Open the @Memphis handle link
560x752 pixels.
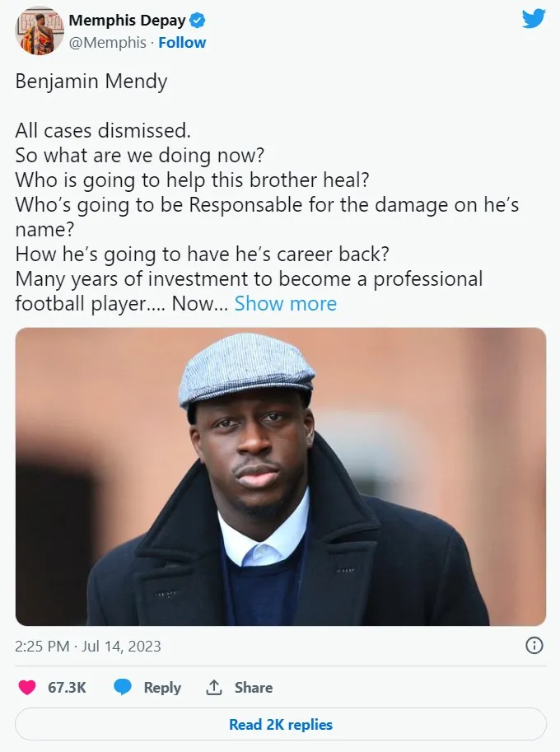107,42
